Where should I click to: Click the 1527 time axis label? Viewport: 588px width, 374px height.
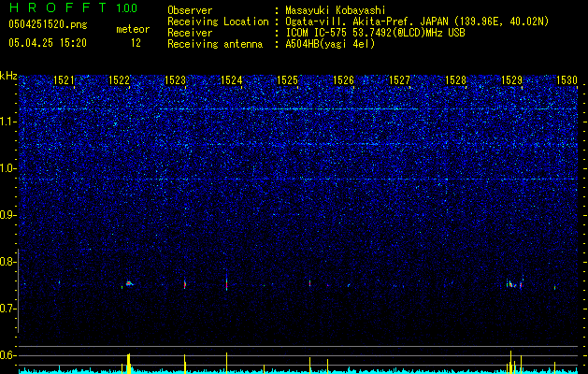400,79
